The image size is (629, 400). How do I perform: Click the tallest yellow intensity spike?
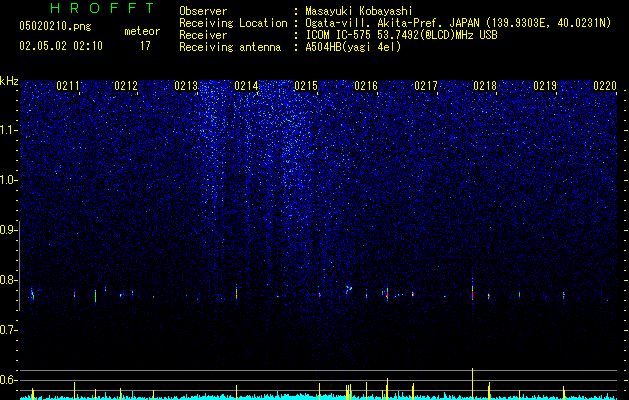click(x=473, y=384)
